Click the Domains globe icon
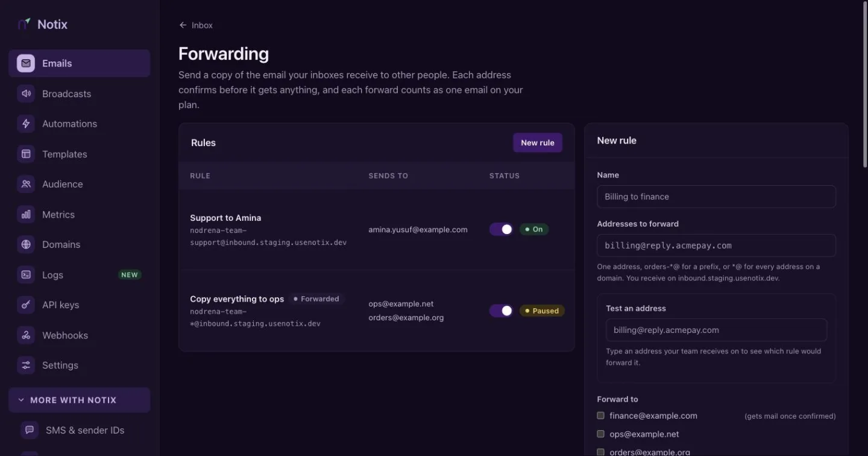 [26, 244]
